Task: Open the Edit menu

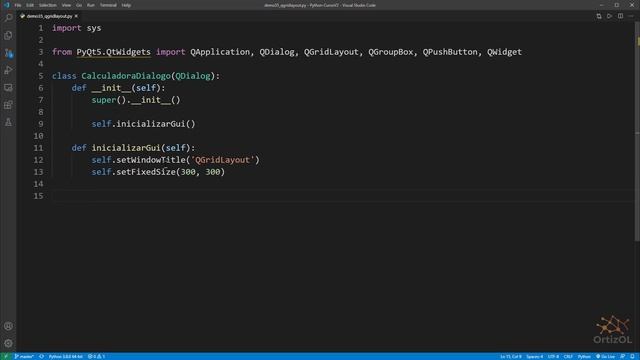Action: [x=30, y=5]
